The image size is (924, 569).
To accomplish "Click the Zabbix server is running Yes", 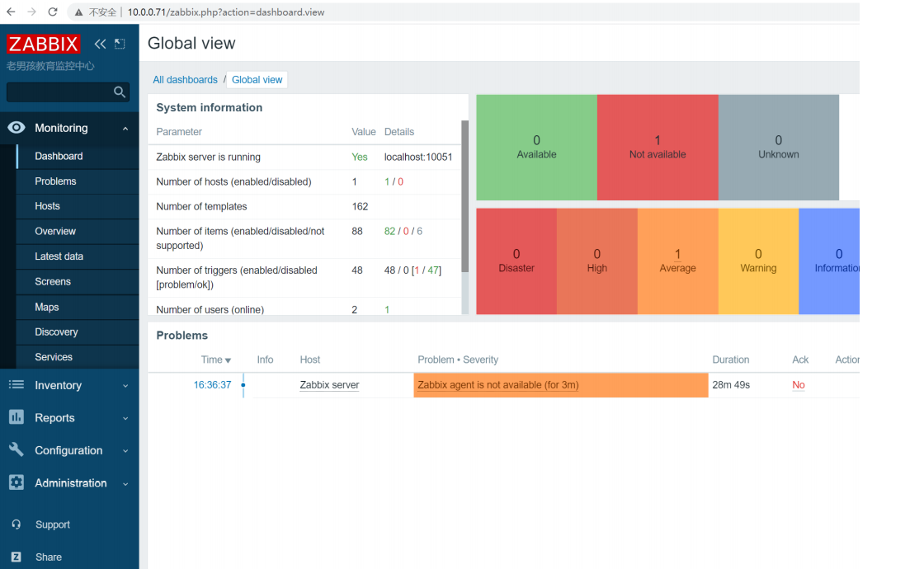I will tap(360, 157).
